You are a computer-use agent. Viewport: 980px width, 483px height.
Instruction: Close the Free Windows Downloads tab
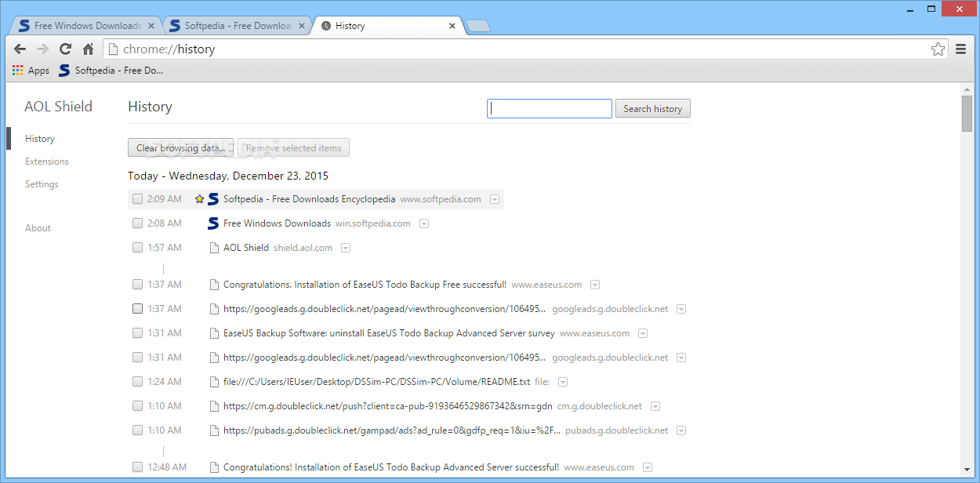tap(151, 26)
